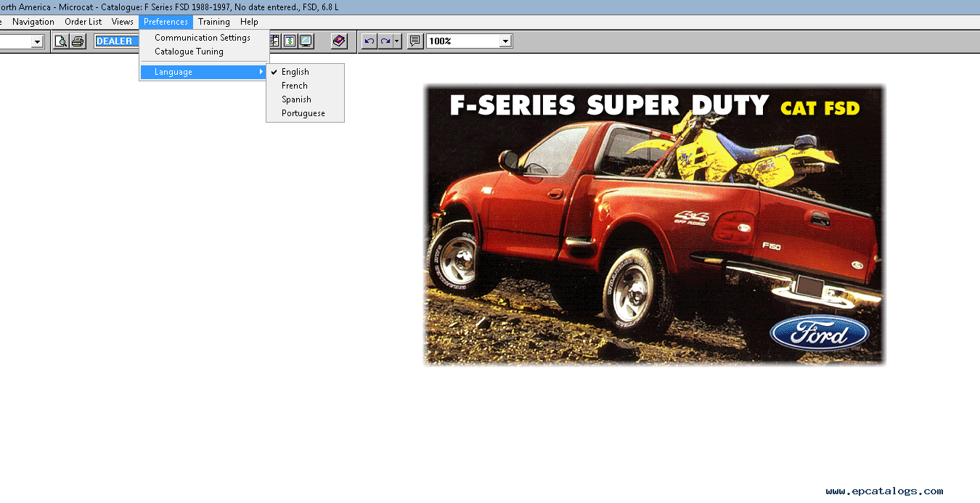
Task: Expand the redo history dropdown arrow
Action: (397, 41)
